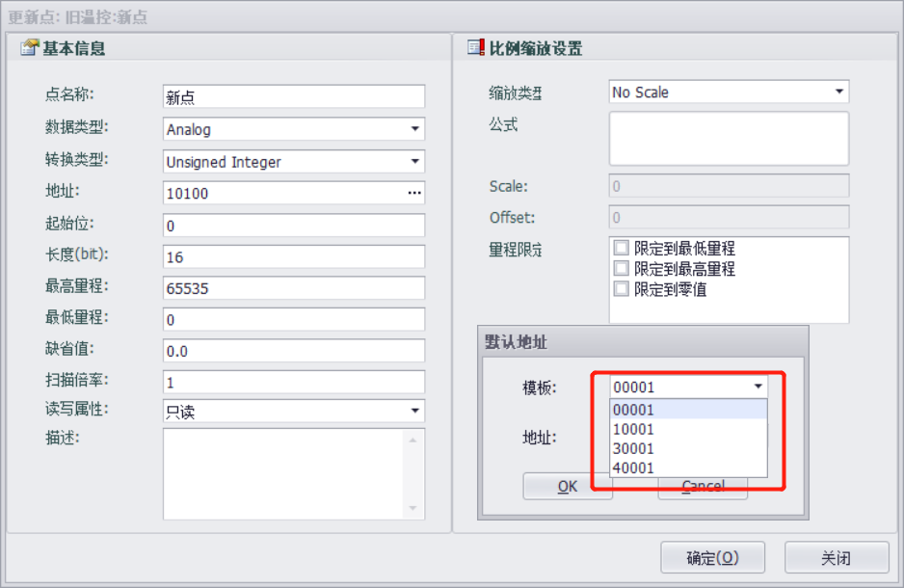This screenshot has height=588, width=904.
Task: Expand the 读写属性 只读 dropdown
Action: point(414,412)
